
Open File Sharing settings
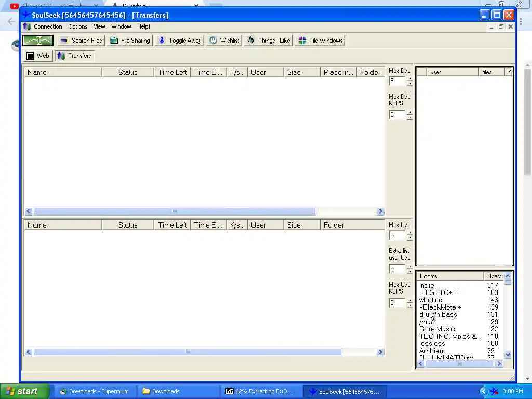[130, 41]
